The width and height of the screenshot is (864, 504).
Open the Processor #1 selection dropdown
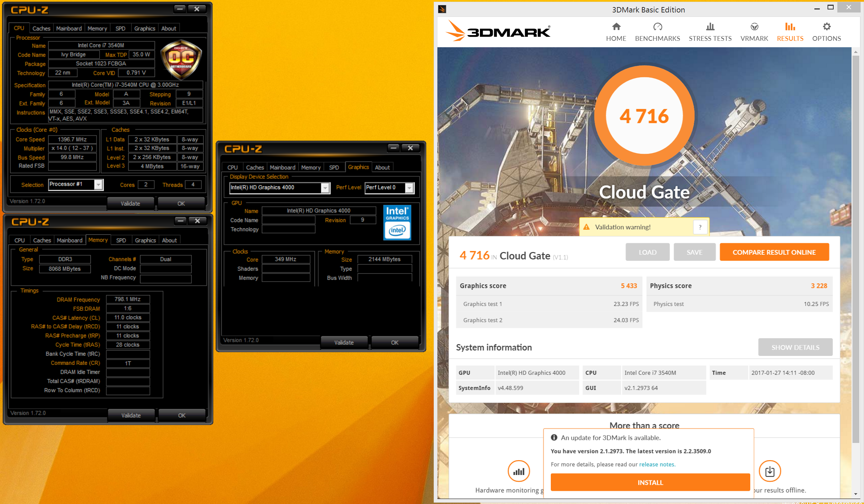click(99, 185)
